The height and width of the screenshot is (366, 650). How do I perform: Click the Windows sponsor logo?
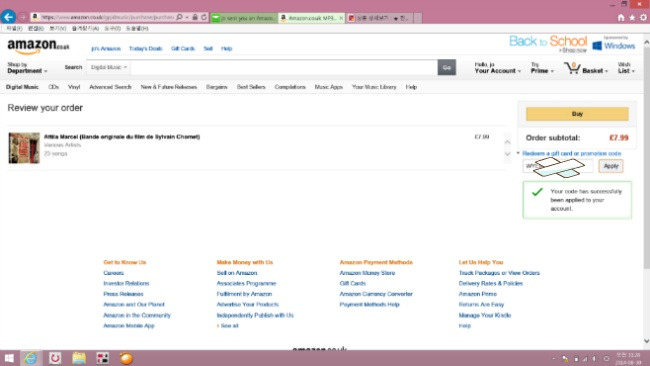tap(614, 45)
